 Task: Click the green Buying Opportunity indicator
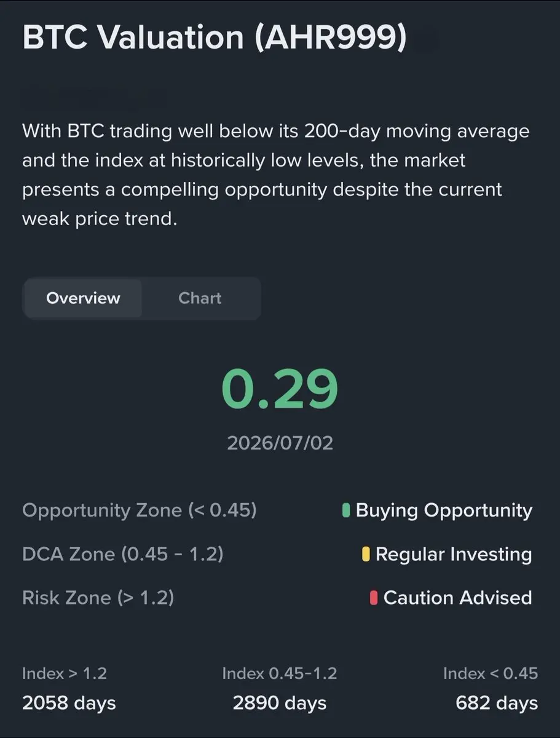[346, 510]
